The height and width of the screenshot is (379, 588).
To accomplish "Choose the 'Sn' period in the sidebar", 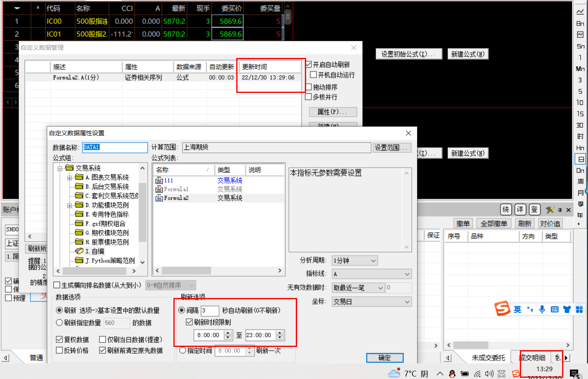I will [x=580, y=46].
